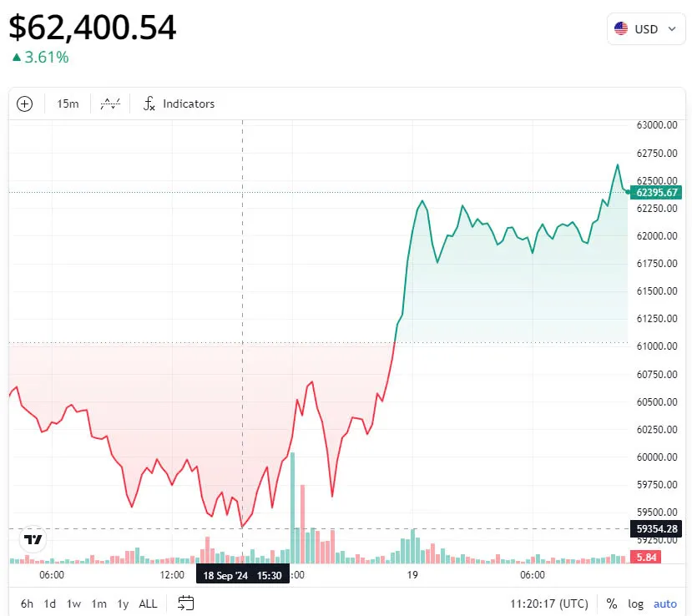The width and height of the screenshot is (692, 616).
Task: Switch to the 1d time range
Action: [x=50, y=603]
